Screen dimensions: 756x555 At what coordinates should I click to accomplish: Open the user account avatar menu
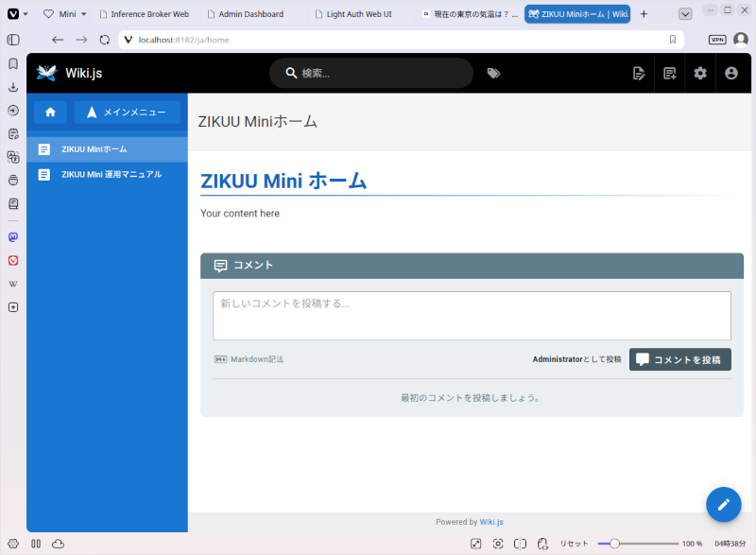730,74
